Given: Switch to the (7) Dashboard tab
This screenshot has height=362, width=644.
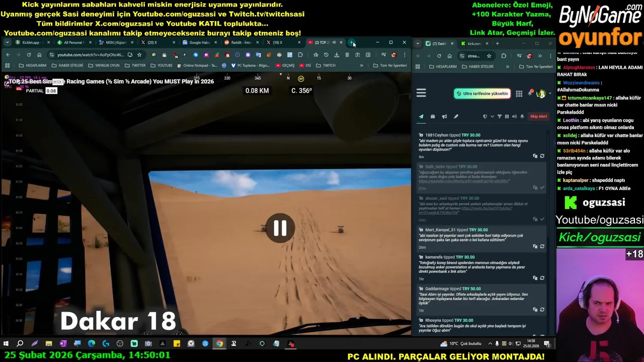Looking at the screenshot, I should pyautogui.click(x=439, y=44).
